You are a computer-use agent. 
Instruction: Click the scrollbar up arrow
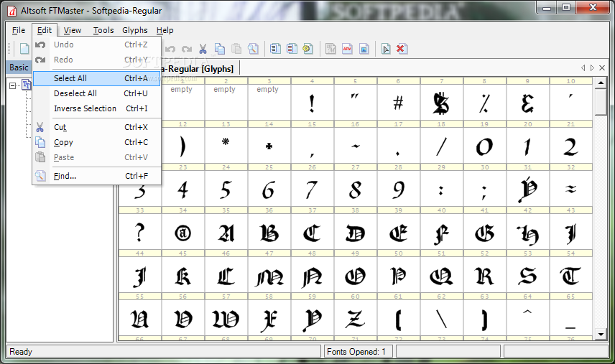(x=601, y=83)
